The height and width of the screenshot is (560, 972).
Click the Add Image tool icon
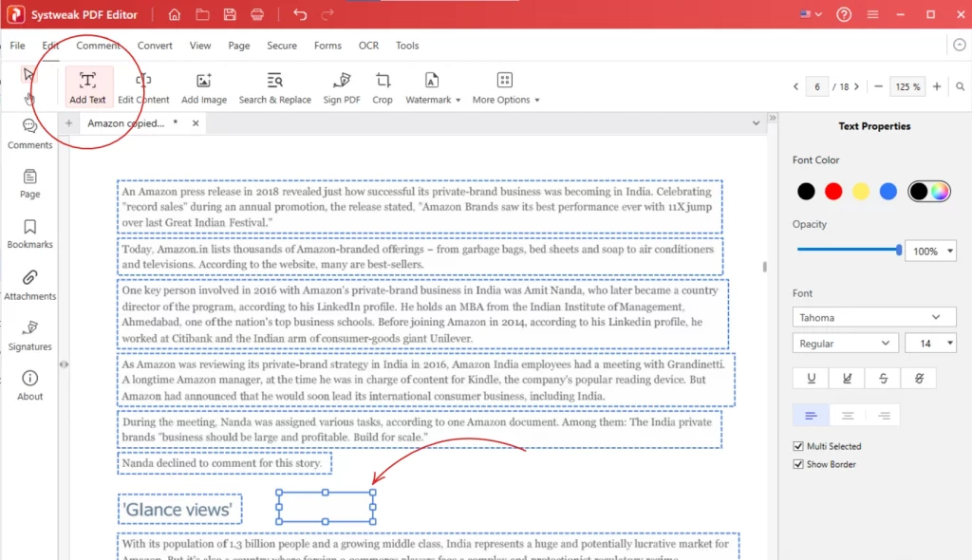(x=203, y=82)
